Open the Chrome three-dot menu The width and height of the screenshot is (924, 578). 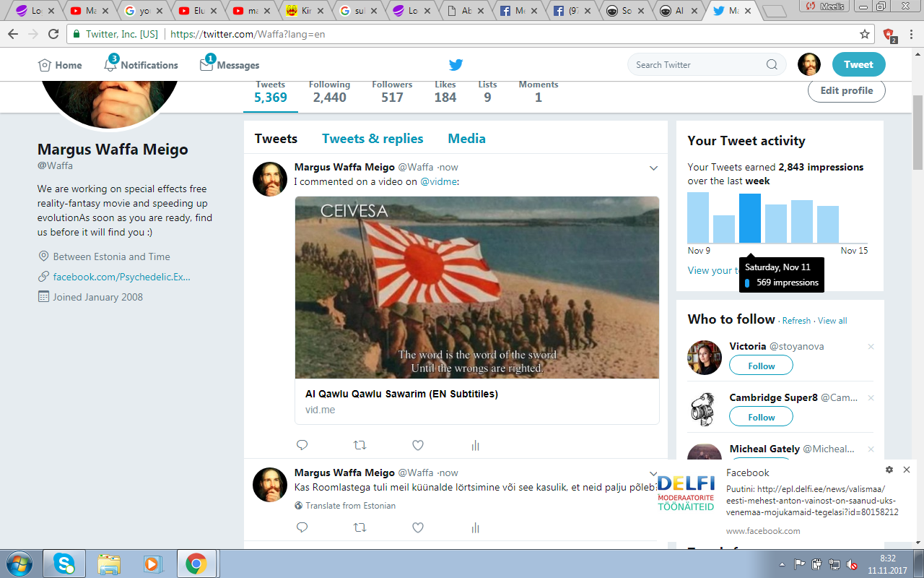(x=911, y=34)
